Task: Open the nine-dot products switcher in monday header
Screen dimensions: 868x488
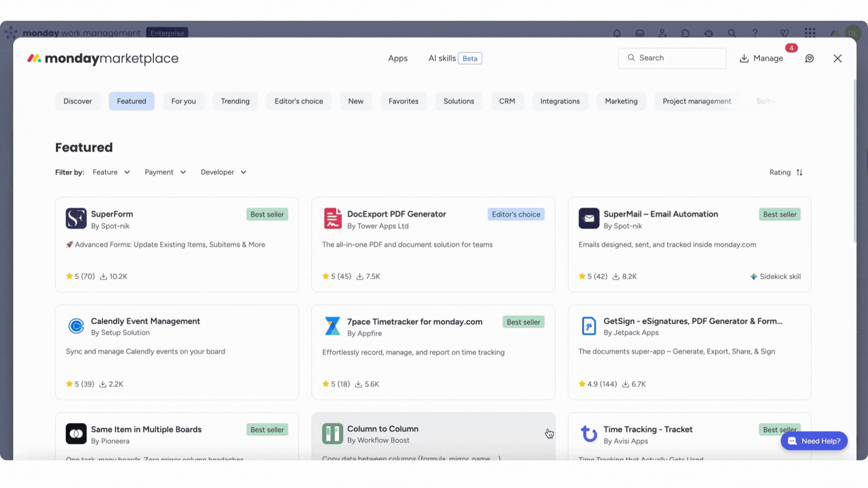Action: pos(810,33)
